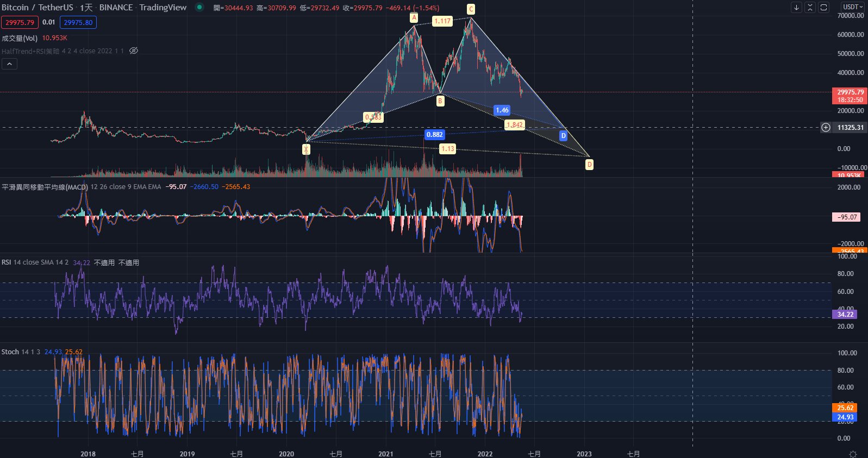The height and width of the screenshot is (458, 868).
Task: Click the blue buy price 29975.80 button
Action: pyautogui.click(x=78, y=22)
